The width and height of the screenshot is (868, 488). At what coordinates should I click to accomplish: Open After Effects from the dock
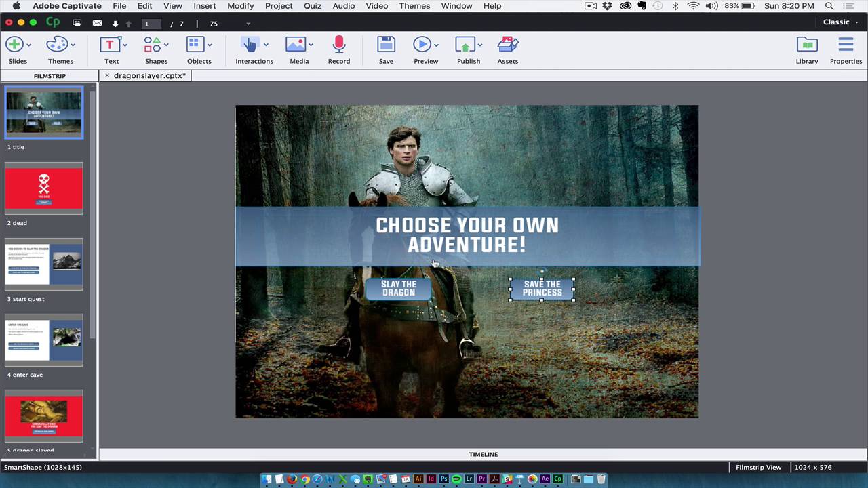[x=545, y=479]
